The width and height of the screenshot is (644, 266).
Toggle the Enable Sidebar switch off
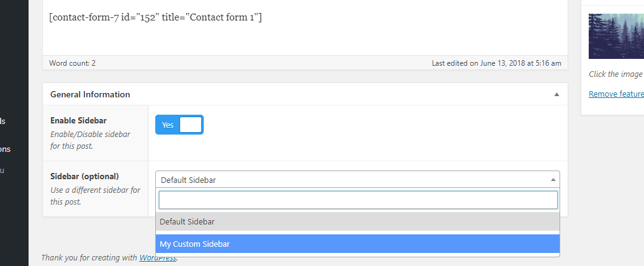pos(179,125)
